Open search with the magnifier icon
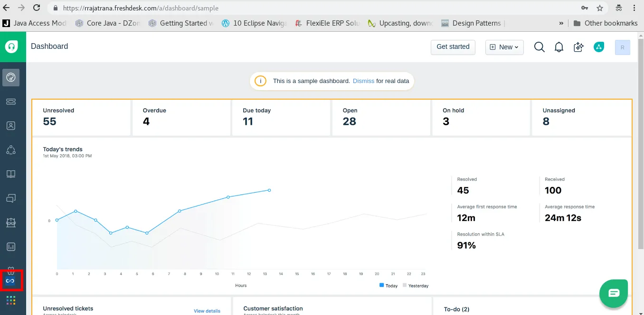Viewport: 644px width, 315px height. coord(540,47)
